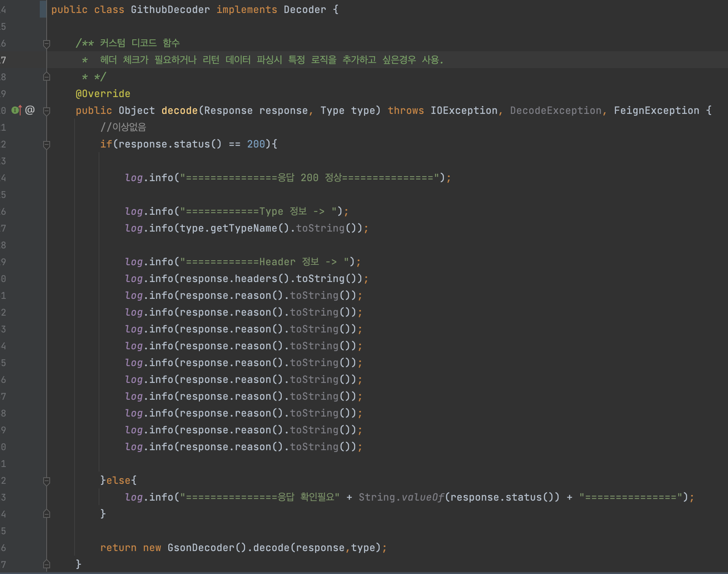Collapse fold marker at else closing brace

point(47,514)
